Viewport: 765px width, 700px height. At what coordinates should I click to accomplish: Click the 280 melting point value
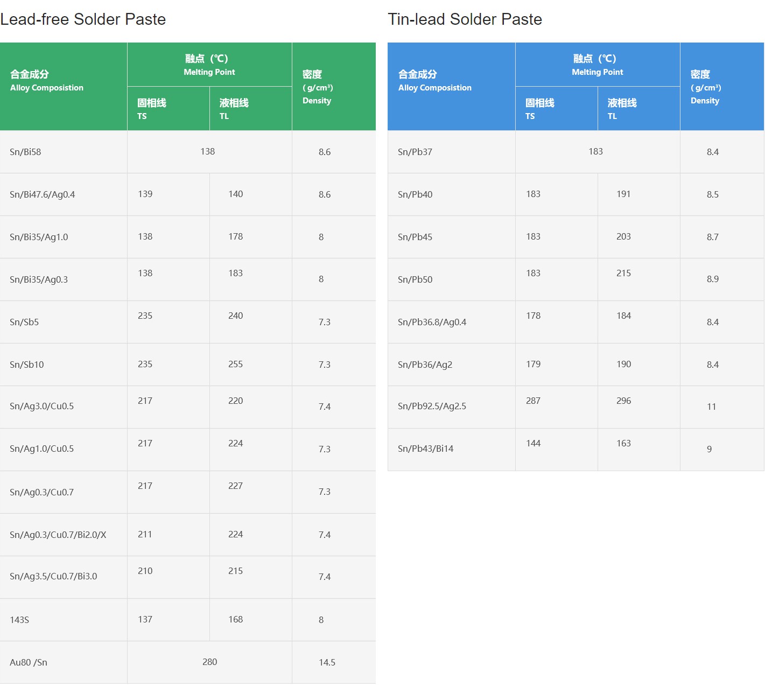tap(209, 662)
